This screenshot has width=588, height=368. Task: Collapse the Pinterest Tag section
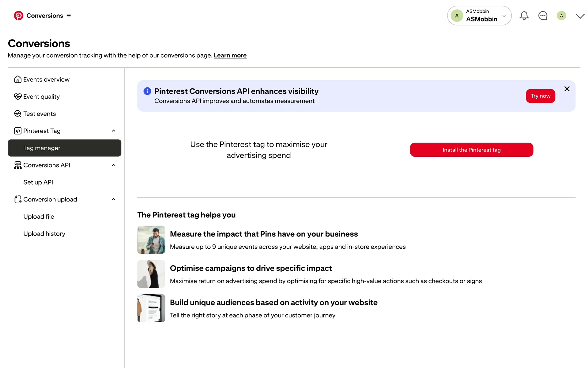pyautogui.click(x=114, y=131)
